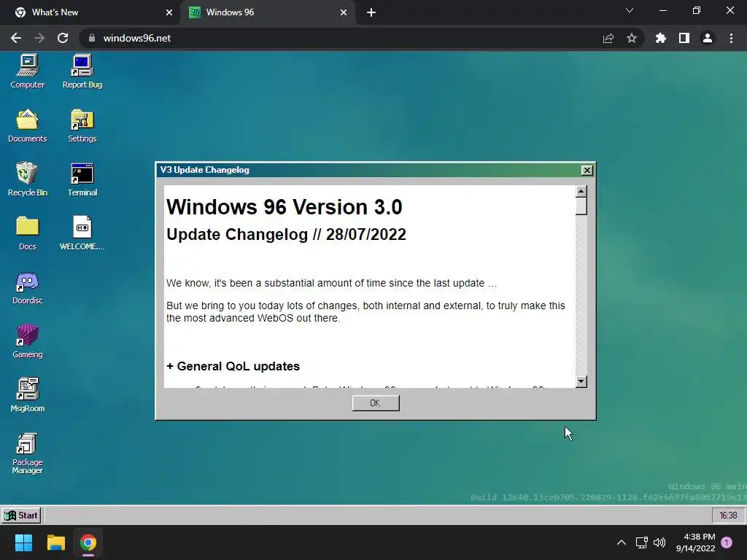
Task: Open File Explorer from the taskbar
Action: click(x=55, y=542)
